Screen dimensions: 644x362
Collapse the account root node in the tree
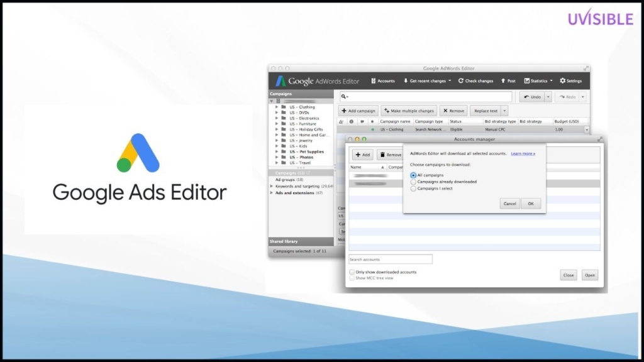click(x=272, y=101)
